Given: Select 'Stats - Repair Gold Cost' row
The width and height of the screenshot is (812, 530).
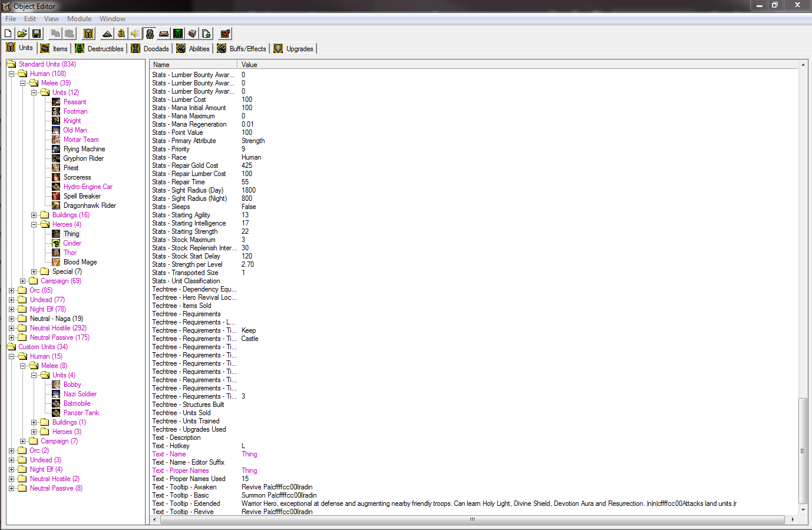Looking at the screenshot, I should [x=474, y=165].
